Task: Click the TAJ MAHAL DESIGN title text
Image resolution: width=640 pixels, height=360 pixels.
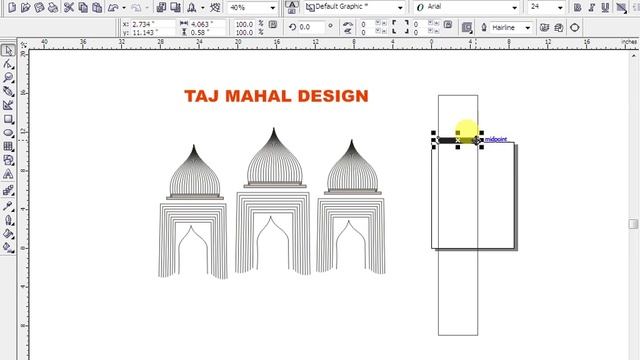Action: pos(276,96)
